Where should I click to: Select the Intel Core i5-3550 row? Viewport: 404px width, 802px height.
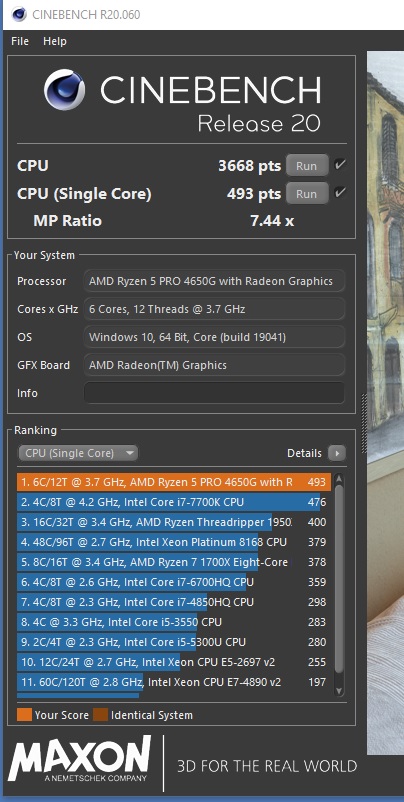tap(174, 622)
